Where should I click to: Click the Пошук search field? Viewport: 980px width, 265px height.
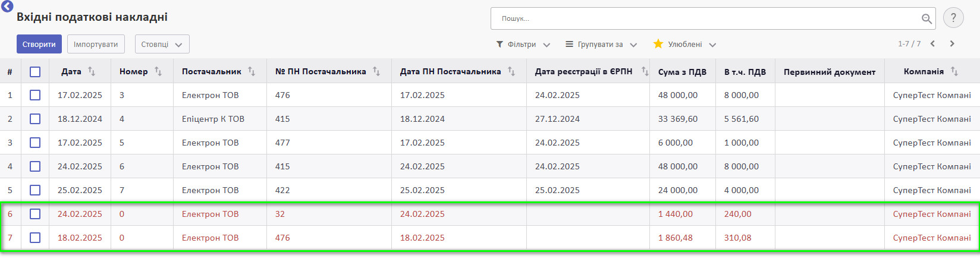pos(713,18)
